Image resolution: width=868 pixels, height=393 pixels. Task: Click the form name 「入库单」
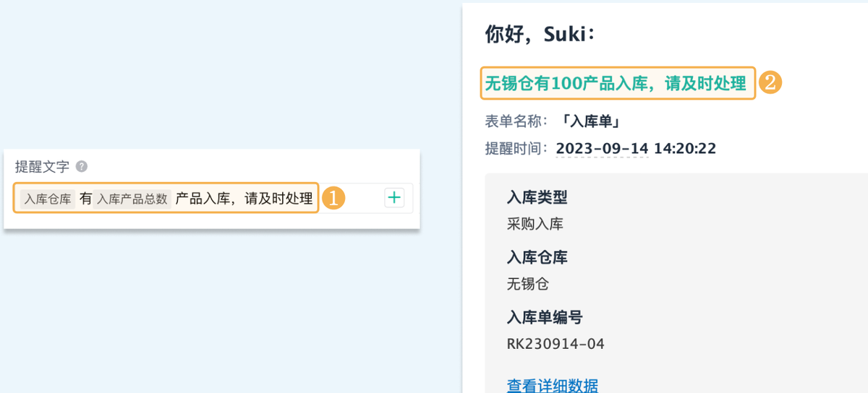(x=590, y=121)
